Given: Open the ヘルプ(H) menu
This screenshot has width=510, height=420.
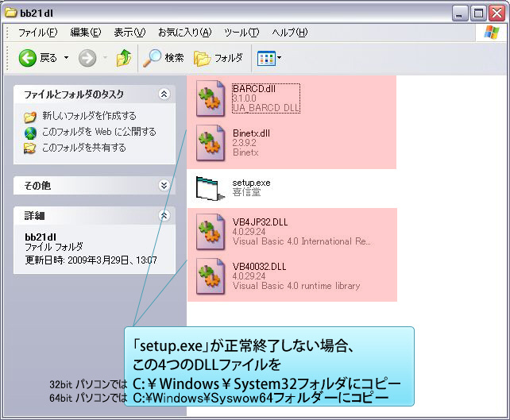Looking at the screenshot, I should point(289,33).
